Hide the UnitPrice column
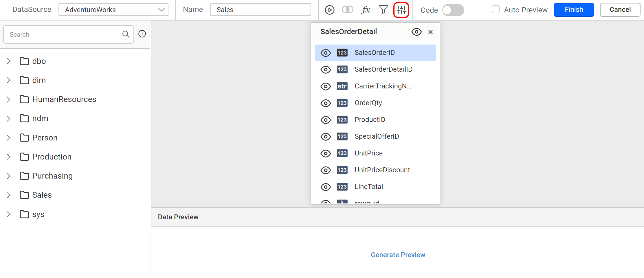The width and height of the screenshot is (644, 278). pyautogui.click(x=326, y=153)
